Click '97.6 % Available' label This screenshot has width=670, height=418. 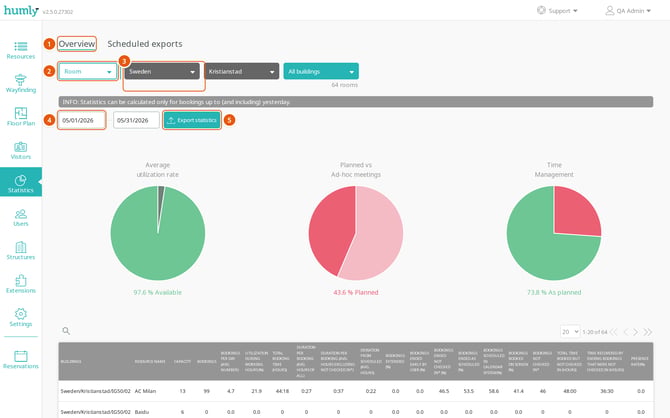158,292
